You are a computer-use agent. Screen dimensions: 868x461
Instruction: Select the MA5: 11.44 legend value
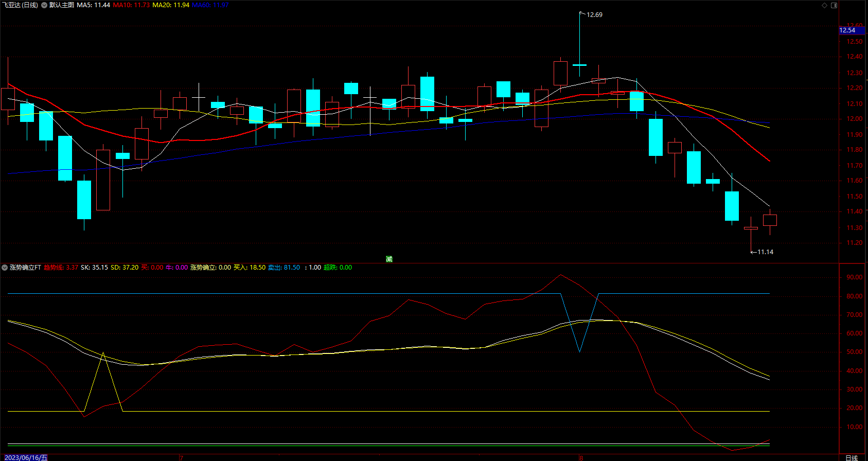pos(94,5)
